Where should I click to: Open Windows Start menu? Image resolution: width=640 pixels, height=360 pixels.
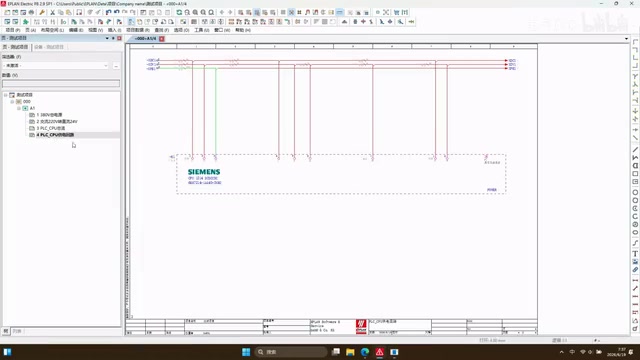pos(246,352)
